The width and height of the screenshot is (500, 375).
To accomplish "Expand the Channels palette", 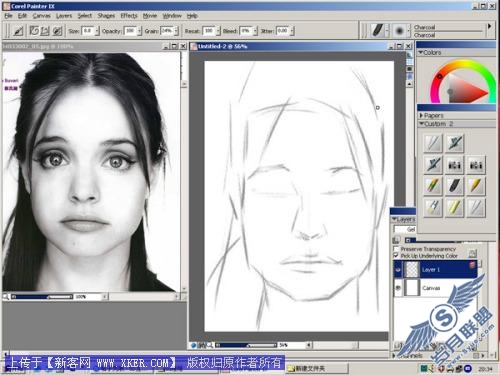I will pos(394,355).
